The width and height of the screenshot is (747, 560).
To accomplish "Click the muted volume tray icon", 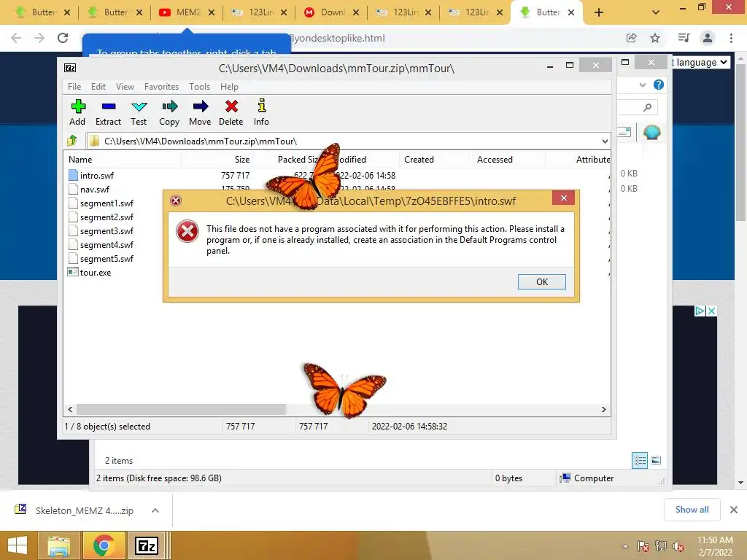I will coord(678,547).
